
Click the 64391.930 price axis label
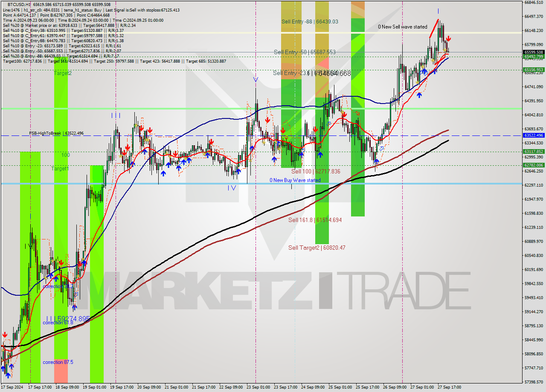[534, 101]
